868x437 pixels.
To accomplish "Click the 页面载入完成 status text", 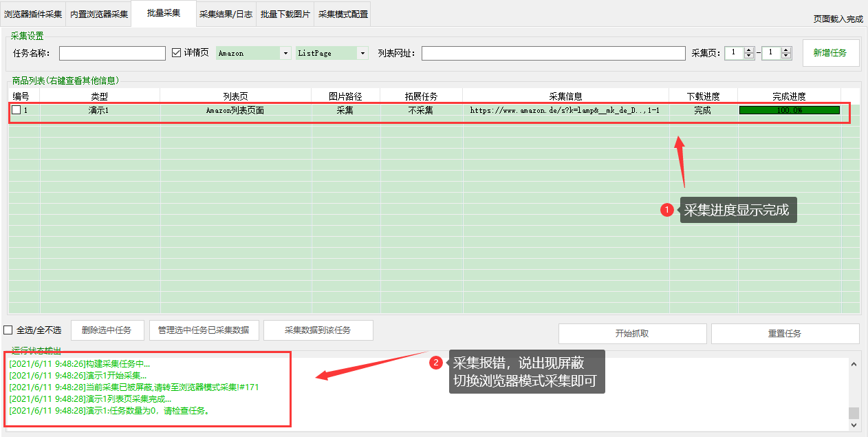I will tap(838, 19).
